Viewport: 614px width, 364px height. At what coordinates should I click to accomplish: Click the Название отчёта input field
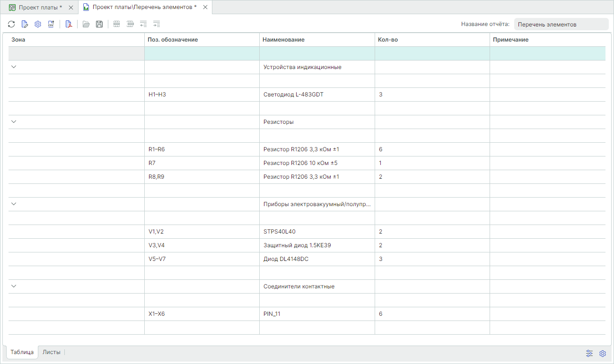tap(561, 25)
